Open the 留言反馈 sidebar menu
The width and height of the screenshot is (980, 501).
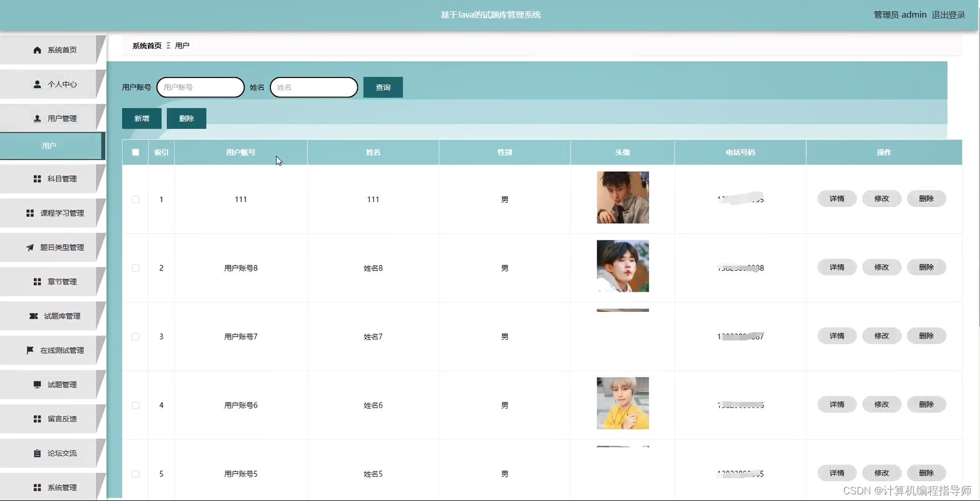(x=53, y=419)
